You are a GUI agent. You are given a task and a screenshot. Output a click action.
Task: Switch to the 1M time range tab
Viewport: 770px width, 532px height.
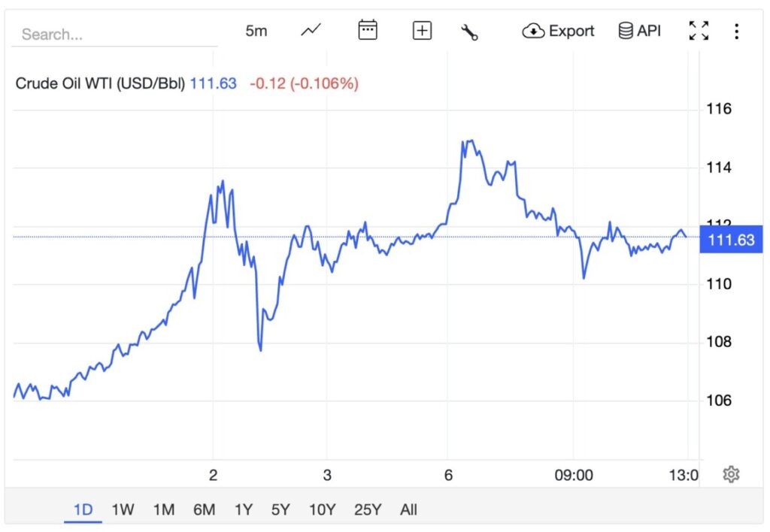click(164, 509)
